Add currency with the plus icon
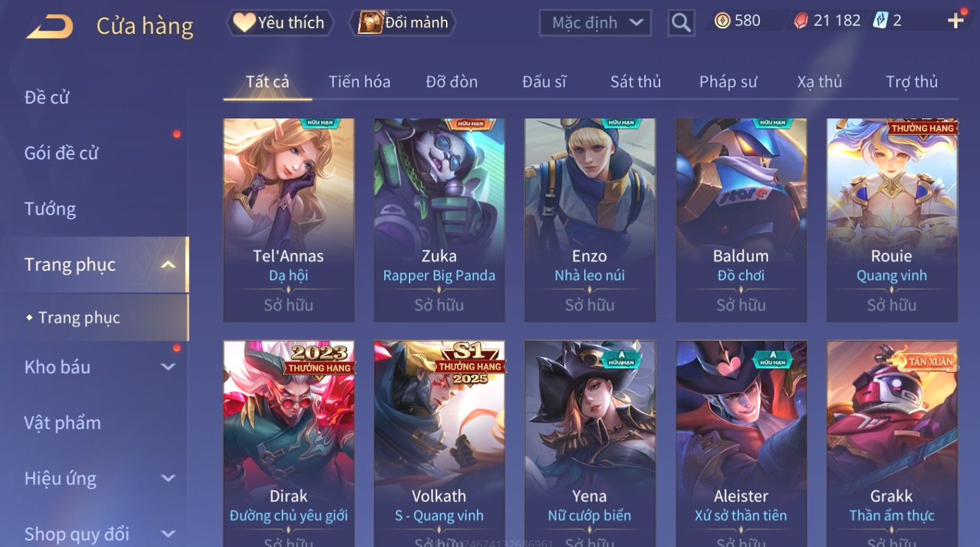The width and height of the screenshot is (980, 547). [955, 21]
